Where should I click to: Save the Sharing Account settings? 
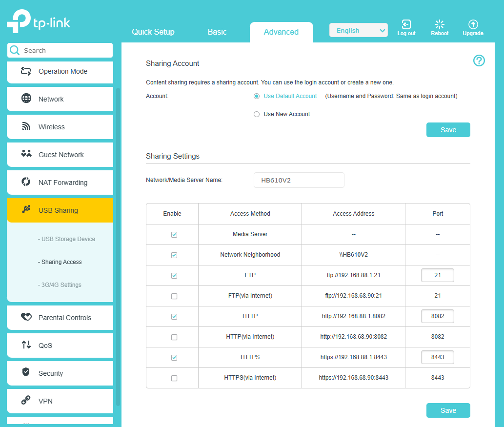click(448, 130)
